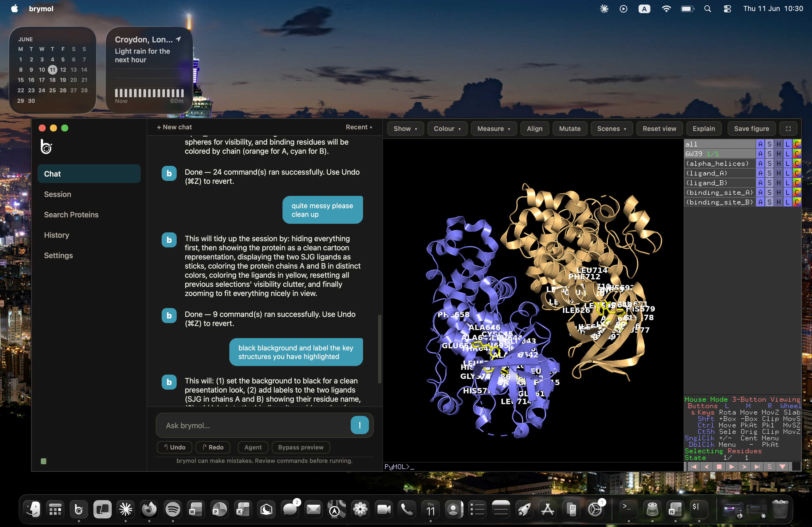Open the brymol menu in the menu bar
812x527 pixels.
point(41,9)
